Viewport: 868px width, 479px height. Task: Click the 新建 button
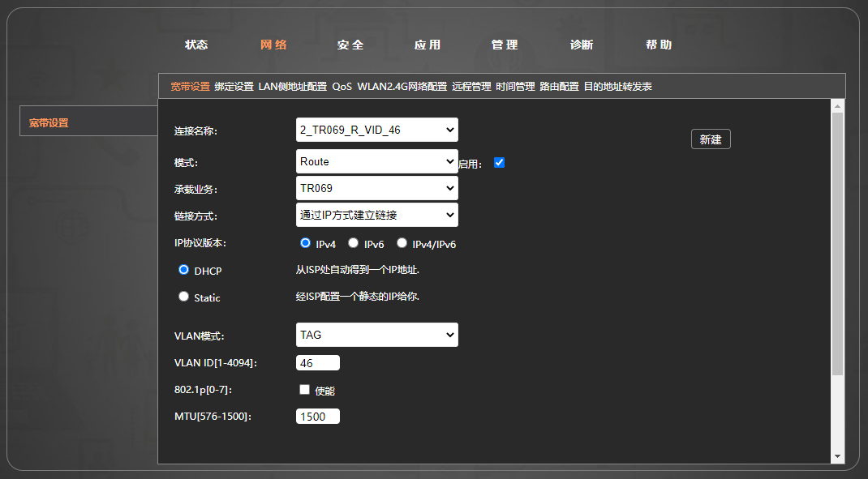[x=711, y=139]
